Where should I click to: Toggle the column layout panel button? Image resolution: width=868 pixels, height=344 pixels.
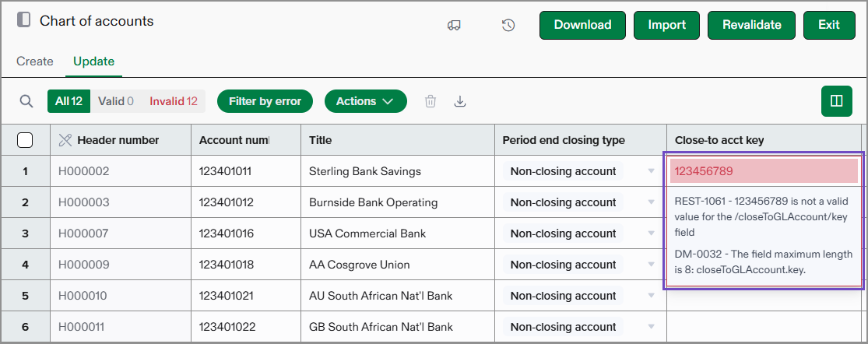[837, 101]
